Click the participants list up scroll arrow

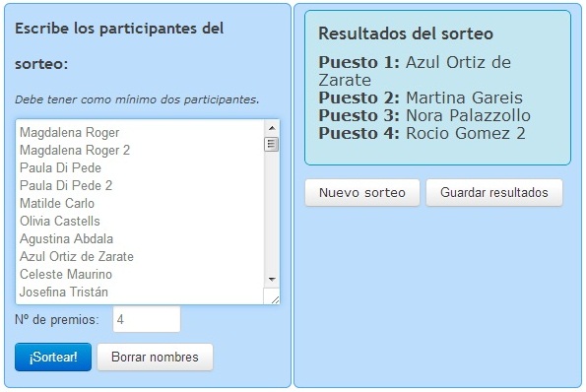[x=272, y=128]
